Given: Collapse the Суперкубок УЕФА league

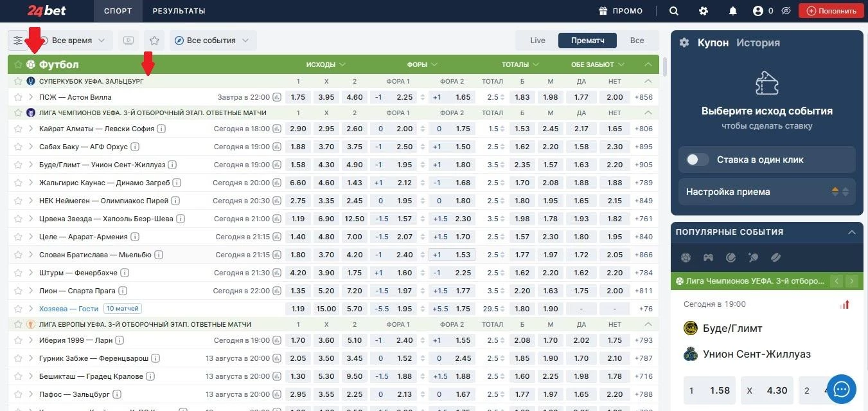Looking at the screenshot, I should click(x=648, y=82).
